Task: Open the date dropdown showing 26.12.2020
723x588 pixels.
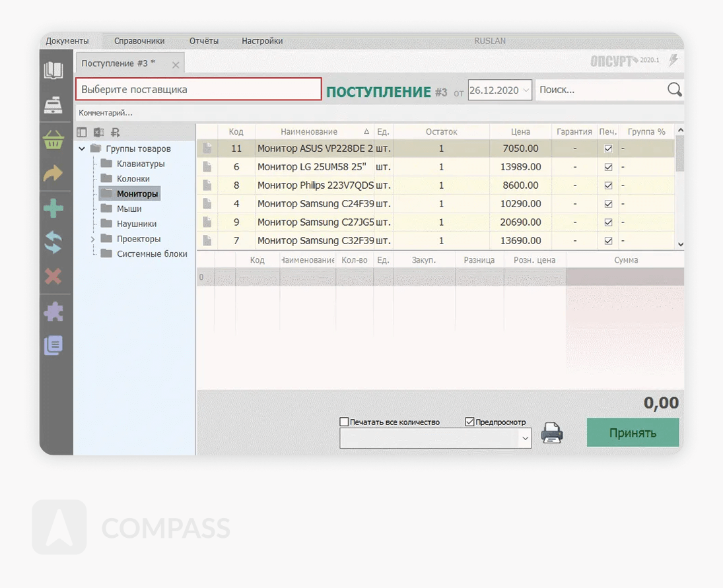Action: pyautogui.click(x=526, y=90)
